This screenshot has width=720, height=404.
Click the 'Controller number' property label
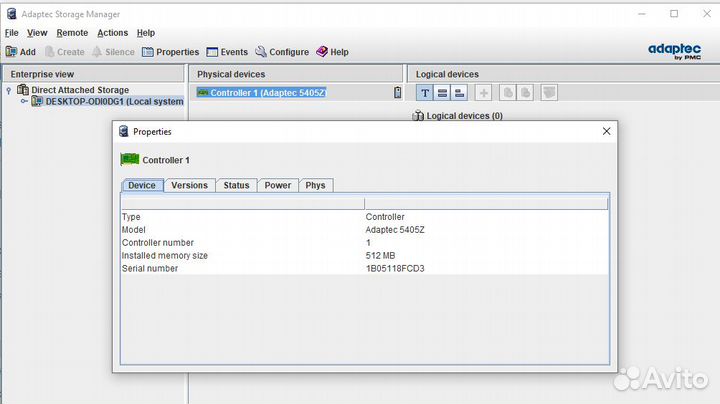click(x=158, y=242)
